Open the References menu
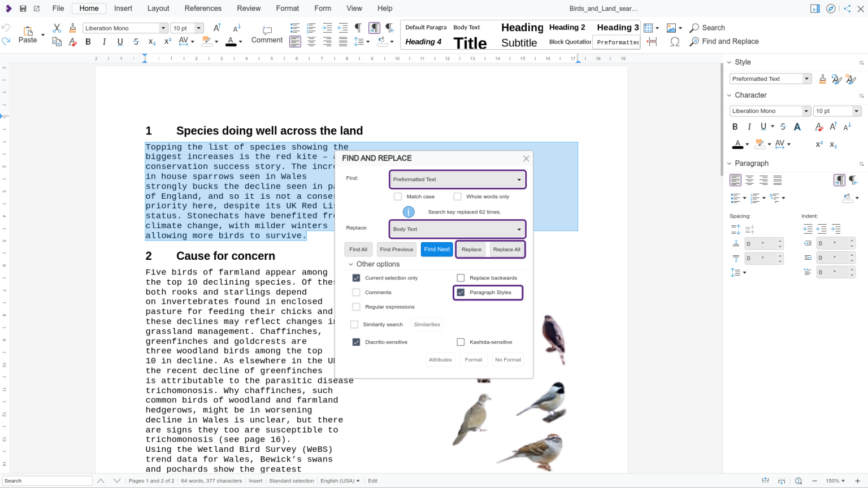The width and height of the screenshot is (868, 488). 202,8
